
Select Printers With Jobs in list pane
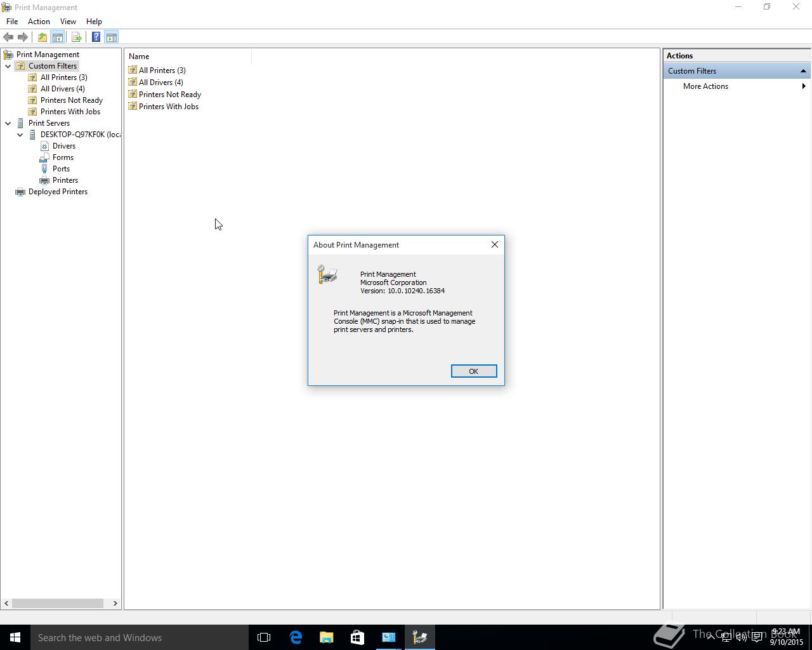169,107
